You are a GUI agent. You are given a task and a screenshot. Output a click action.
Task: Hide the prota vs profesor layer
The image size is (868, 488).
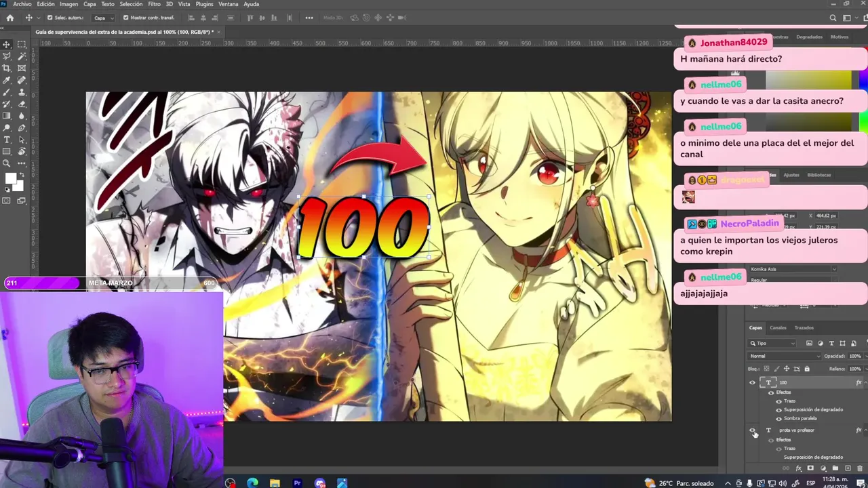[753, 430]
